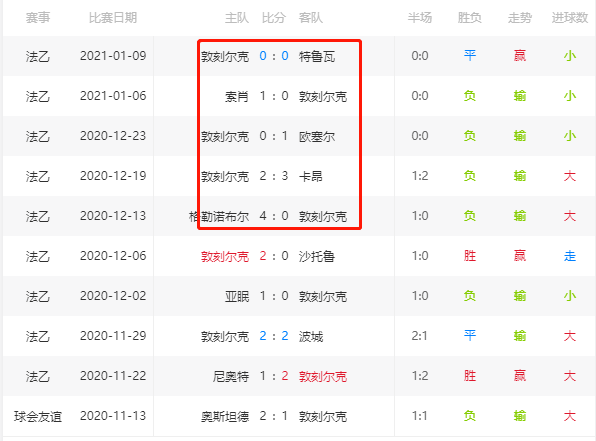Click the 奥斯坦德 team name

[225, 417]
